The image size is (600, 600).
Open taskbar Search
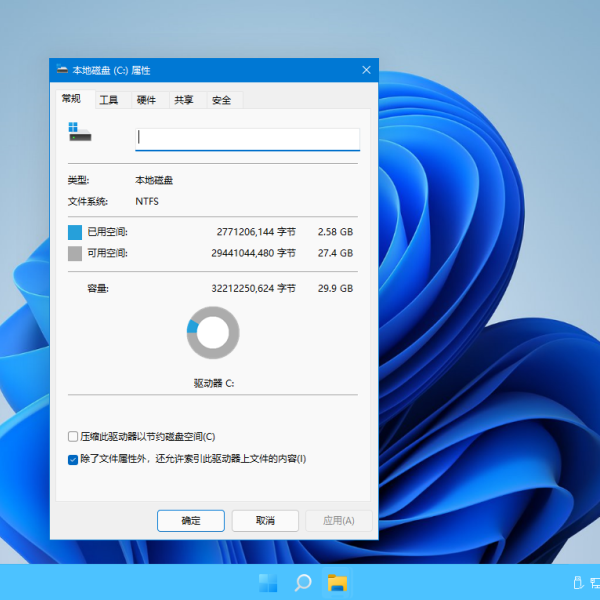pyautogui.click(x=303, y=583)
